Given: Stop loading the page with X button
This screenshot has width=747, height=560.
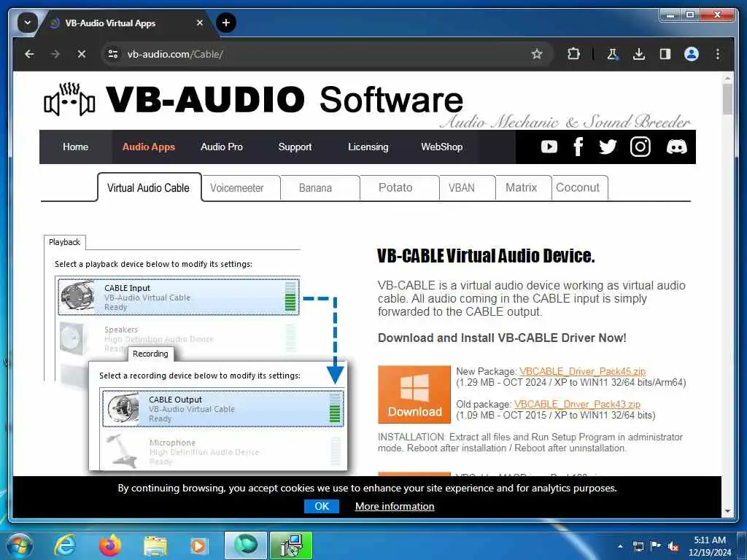Looking at the screenshot, I should tap(82, 54).
